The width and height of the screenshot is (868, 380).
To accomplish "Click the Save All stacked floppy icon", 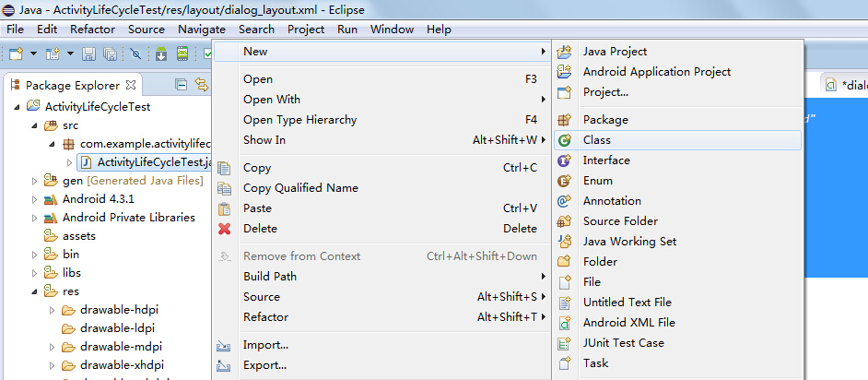I will [111, 53].
